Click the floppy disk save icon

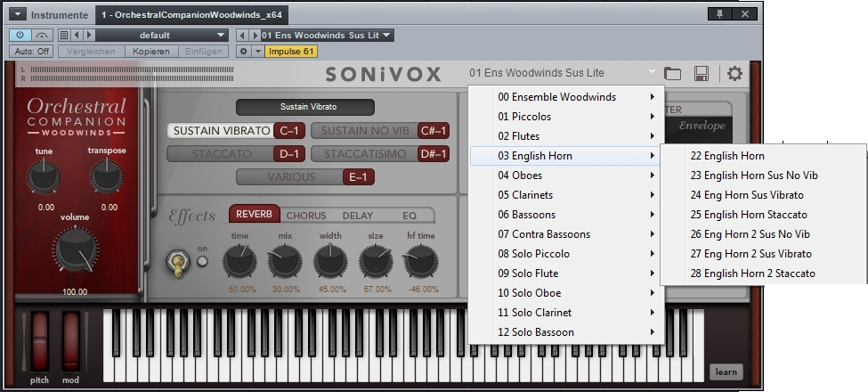(702, 73)
